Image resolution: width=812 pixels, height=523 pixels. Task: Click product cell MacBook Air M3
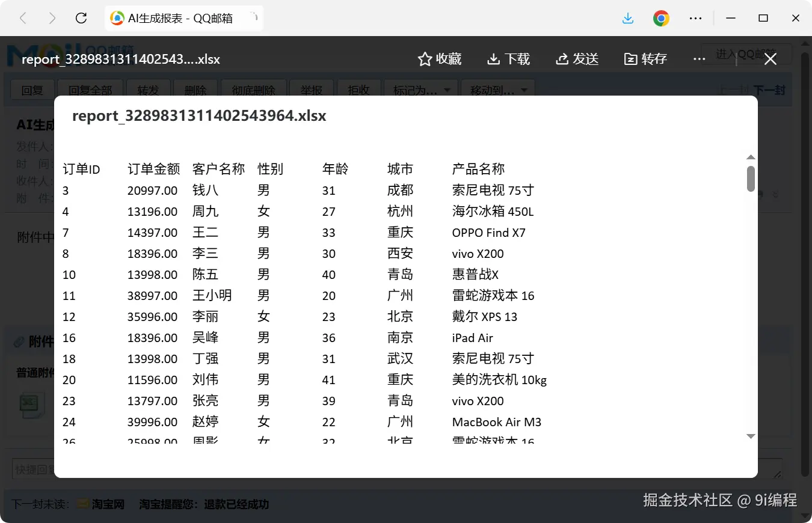tap(497, 422)
